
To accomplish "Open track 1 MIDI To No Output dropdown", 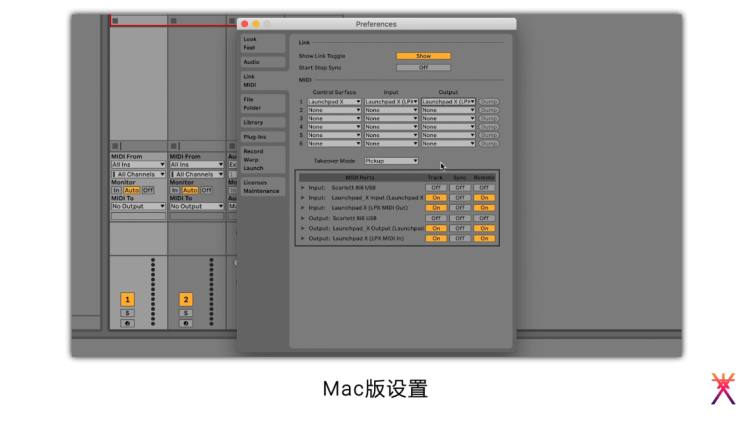I will (x=138, y=206).
